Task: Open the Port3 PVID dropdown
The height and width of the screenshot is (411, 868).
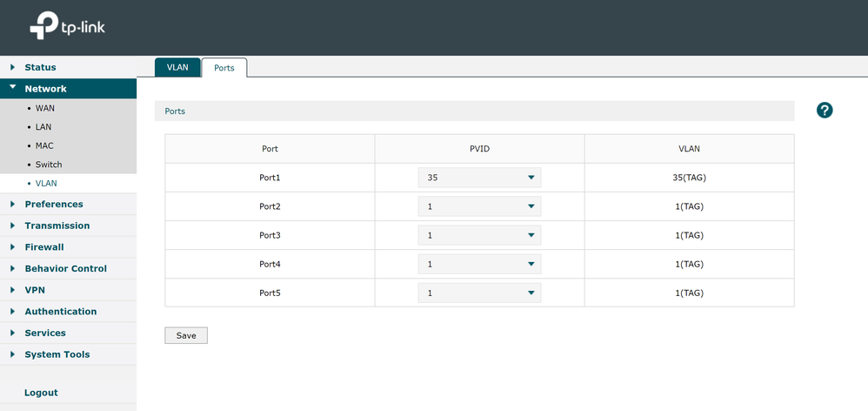Action: [x=479, y=235]
